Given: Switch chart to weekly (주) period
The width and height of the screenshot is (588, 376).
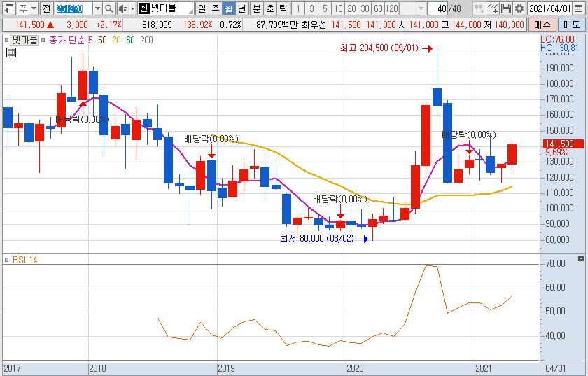Looking at the screenshot, I should [216, 8].
